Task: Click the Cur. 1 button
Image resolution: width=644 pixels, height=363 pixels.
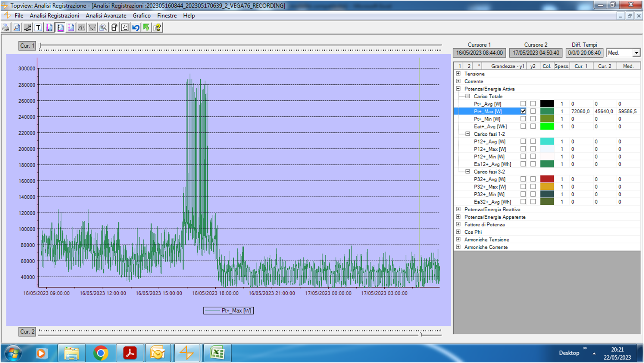Action: click(27, 46)
